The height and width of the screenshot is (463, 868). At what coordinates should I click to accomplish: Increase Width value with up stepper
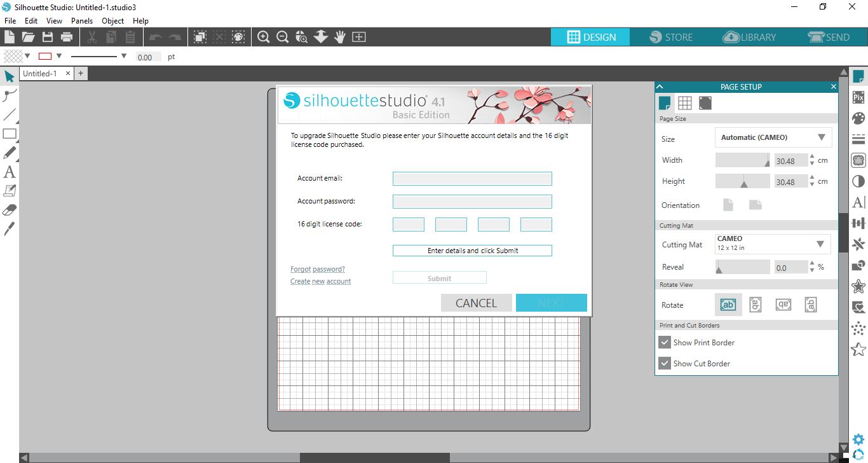[812, 157]
